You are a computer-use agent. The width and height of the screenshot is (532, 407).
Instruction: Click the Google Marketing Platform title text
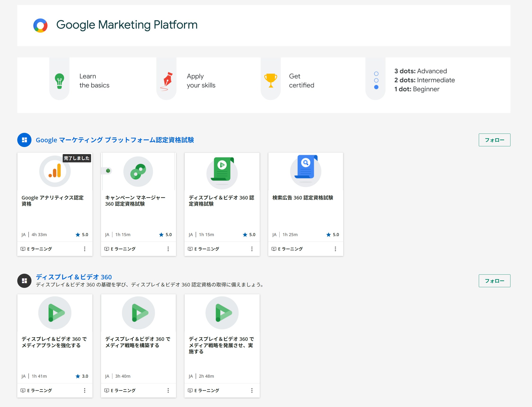(127, 25)
